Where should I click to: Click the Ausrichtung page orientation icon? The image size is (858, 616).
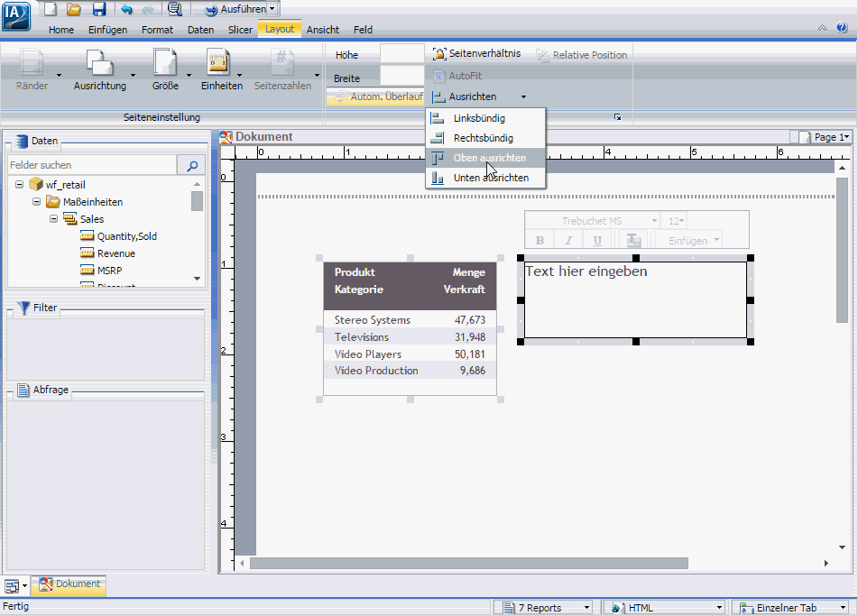point(99,62)
